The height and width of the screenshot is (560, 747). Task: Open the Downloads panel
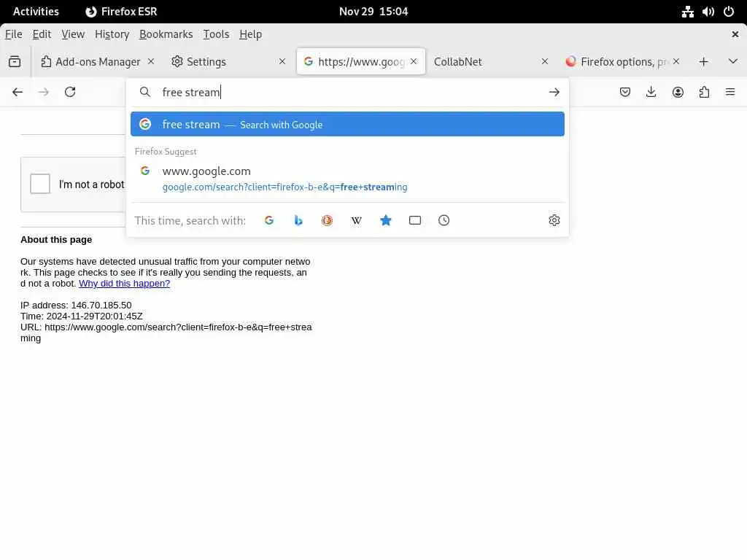(x=651, y=92)
